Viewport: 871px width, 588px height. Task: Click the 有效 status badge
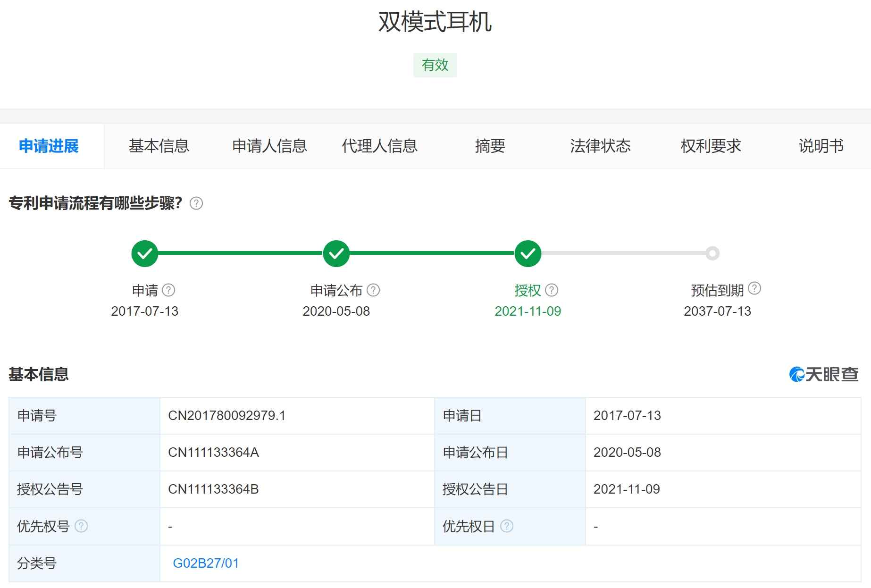click(435, 65)
